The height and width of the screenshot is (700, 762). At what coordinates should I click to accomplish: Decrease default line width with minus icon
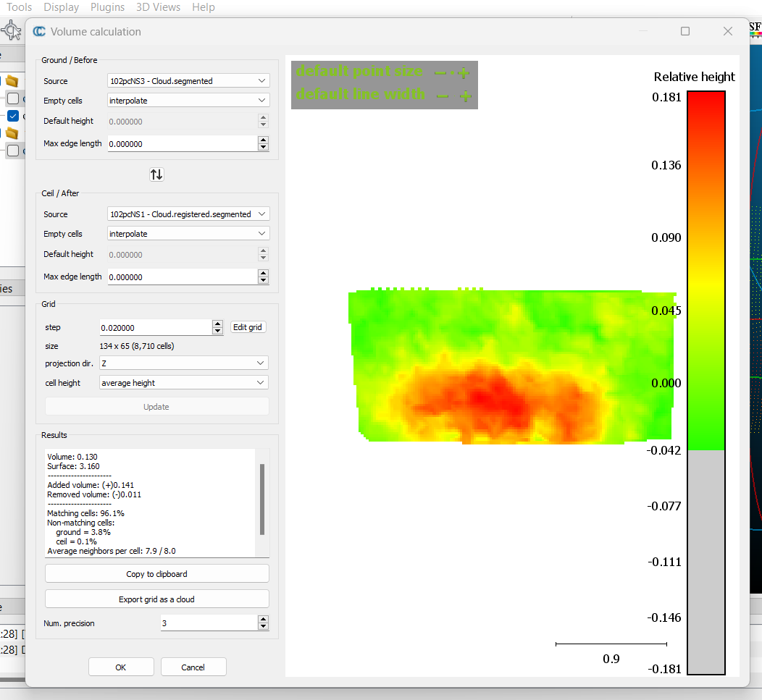pos(443,96)
